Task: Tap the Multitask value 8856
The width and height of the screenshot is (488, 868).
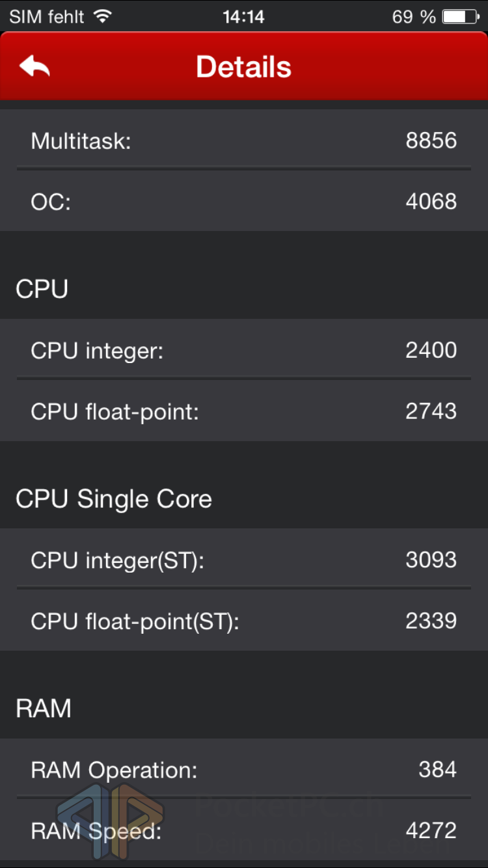Action: coord(431,140)
